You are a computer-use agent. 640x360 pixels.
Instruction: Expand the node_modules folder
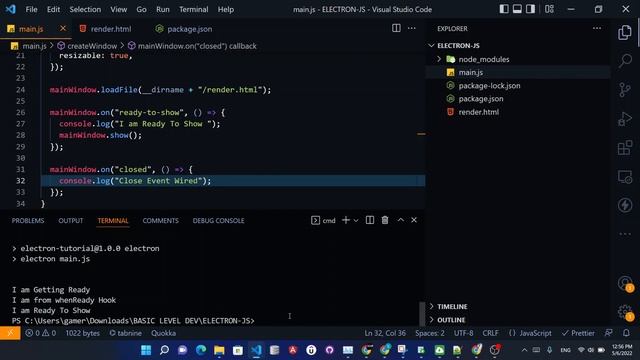pyautogui.click(x=439, y=59)
